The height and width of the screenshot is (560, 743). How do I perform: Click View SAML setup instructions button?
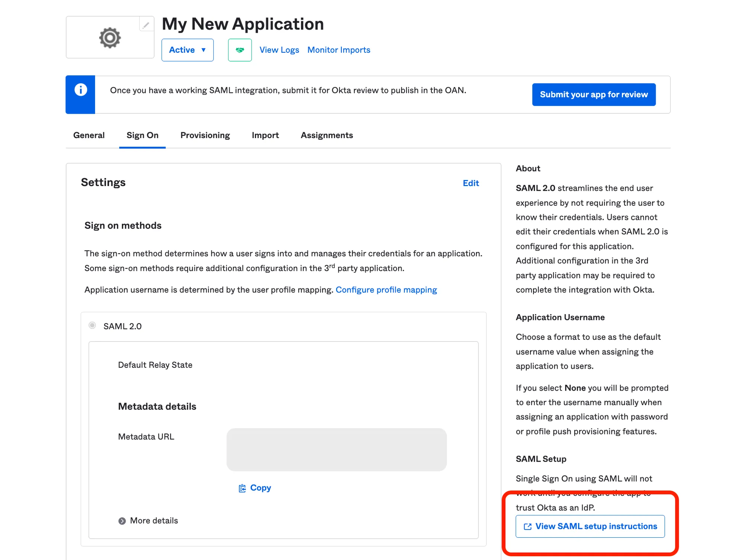pos(590,526)
